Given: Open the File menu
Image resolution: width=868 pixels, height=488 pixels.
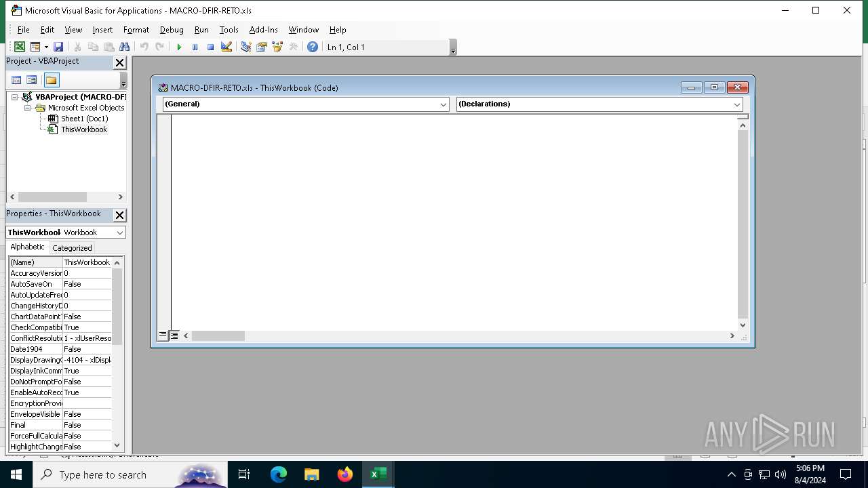Looking at the screenshot, I should point(23,30).
